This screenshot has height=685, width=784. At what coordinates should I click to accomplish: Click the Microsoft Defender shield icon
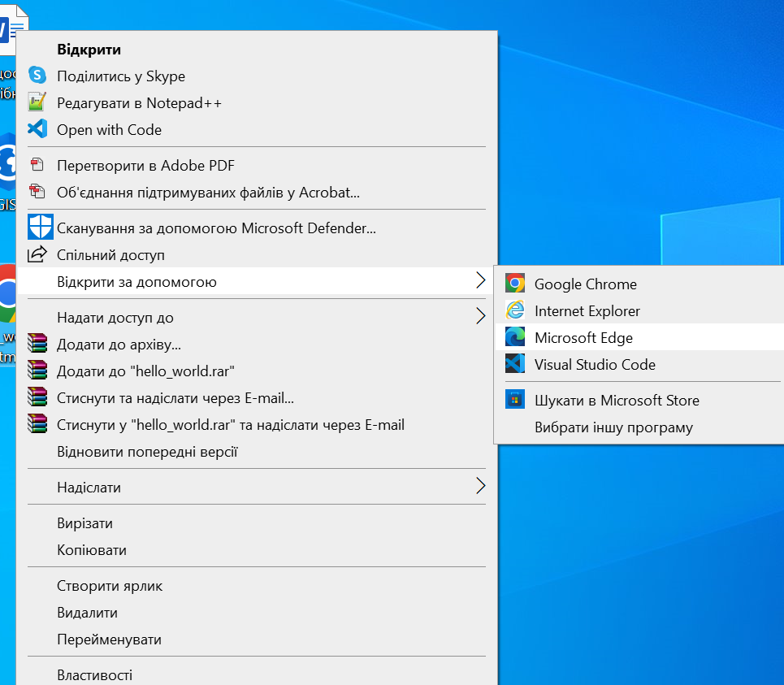tap(40, 227)
